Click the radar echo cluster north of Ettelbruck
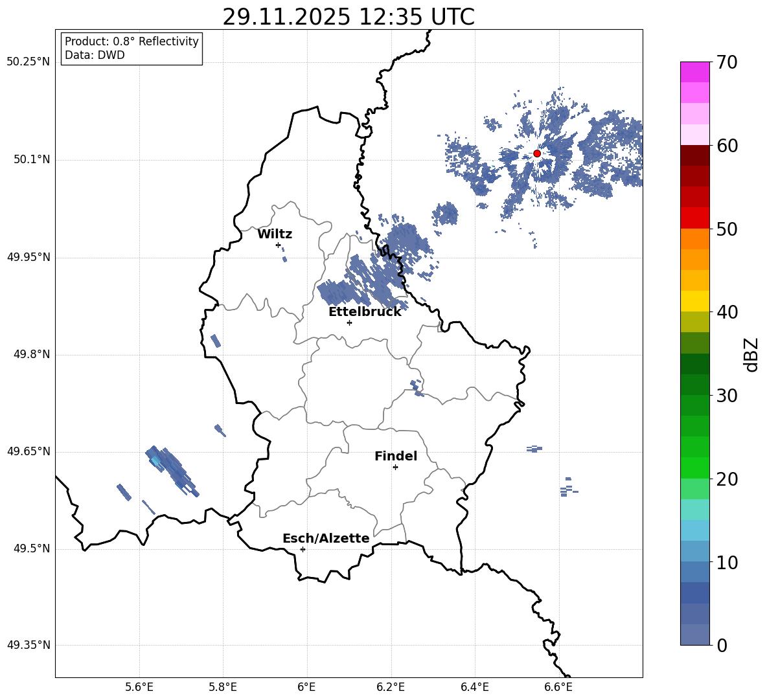767x700 pixels. click(x=363, y=281)
